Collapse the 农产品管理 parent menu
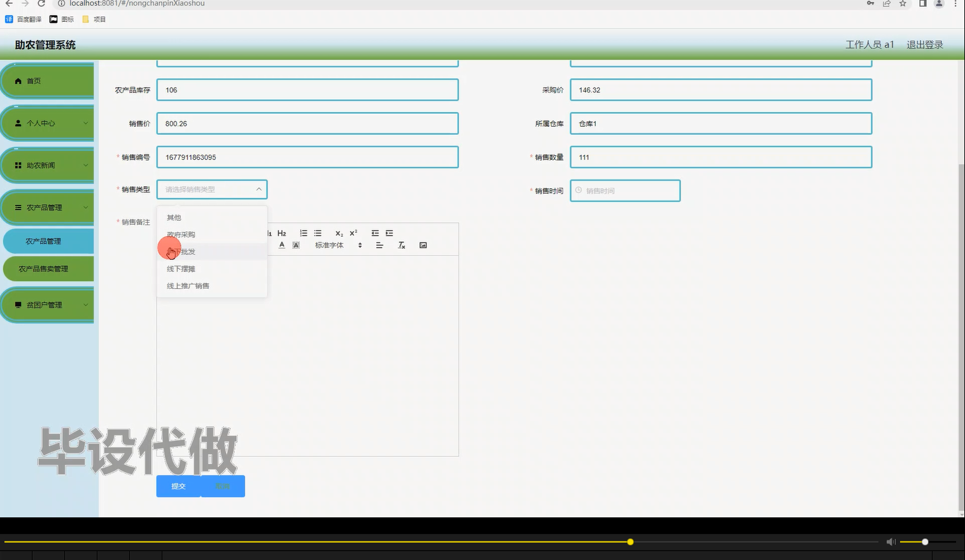Screen dimensions: 965x560 (x=48, y=207)
